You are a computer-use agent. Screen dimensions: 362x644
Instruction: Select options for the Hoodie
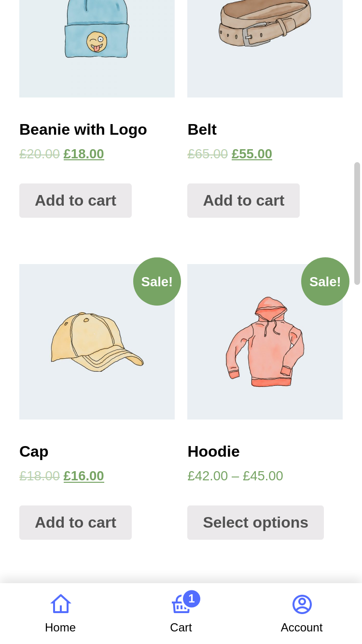[255, 522]
